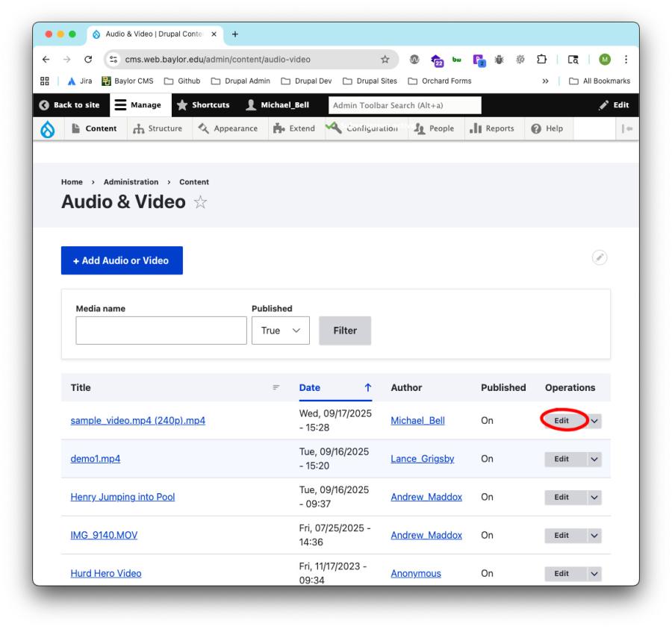This screenshot has width=672, height=629.
Task: Go Back to site
Action: pos(70,105)
